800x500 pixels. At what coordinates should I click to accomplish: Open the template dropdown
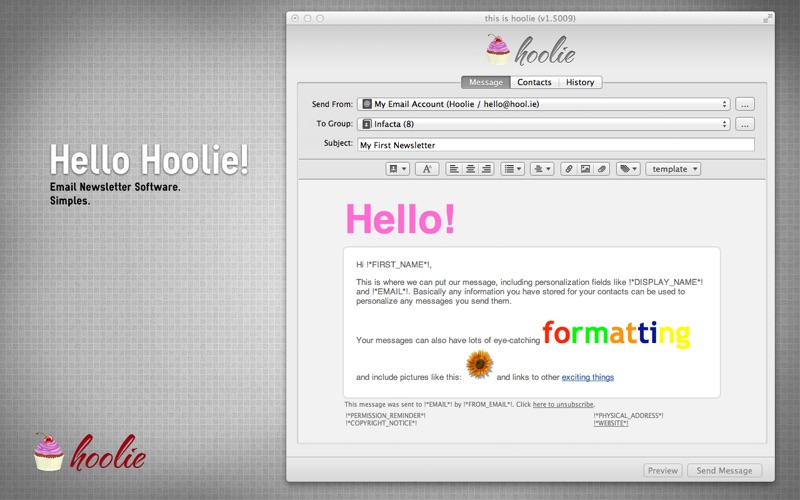(x=673, y=169)
